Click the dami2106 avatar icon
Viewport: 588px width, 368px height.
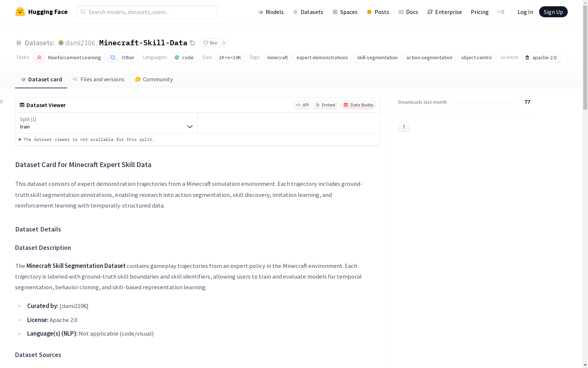61,43
